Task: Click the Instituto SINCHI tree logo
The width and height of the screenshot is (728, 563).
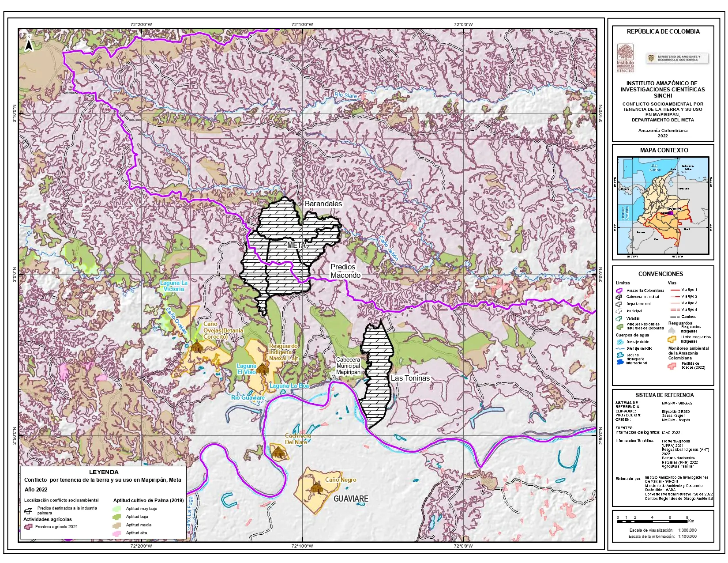Action: pyautogui.click(x=625, y=58)
